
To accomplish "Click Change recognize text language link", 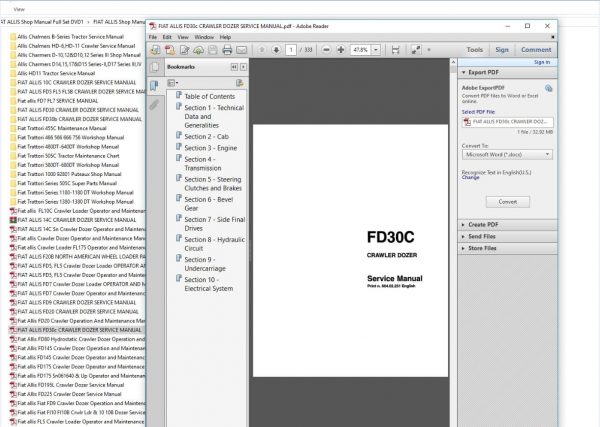I will pyautogui.click(x=470, y=178).
